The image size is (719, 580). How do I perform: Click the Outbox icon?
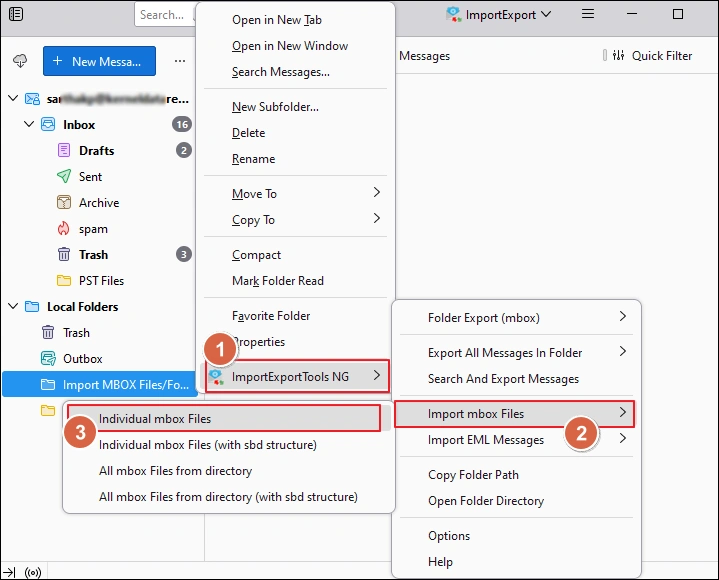pyautogui.click(x=48, y=358)
